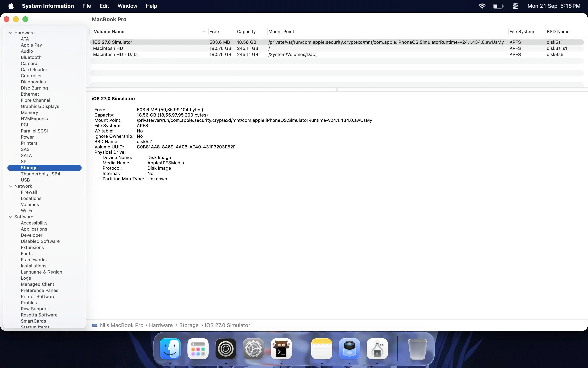Select Firewall under Network

(x=29, y=192)
